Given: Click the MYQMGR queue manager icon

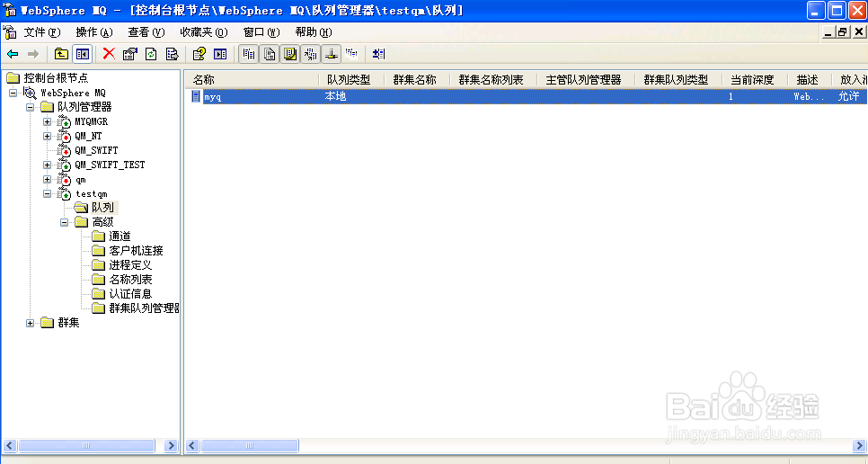Looking at the screenshot, I should (x=64, y=121).
